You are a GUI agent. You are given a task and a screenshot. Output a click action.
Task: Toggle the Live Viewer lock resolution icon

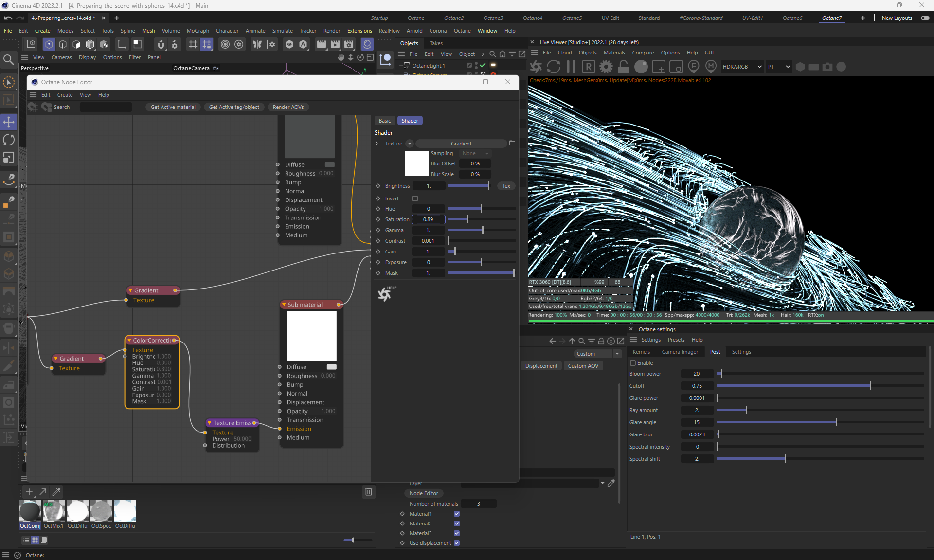[x=623, y=67]
